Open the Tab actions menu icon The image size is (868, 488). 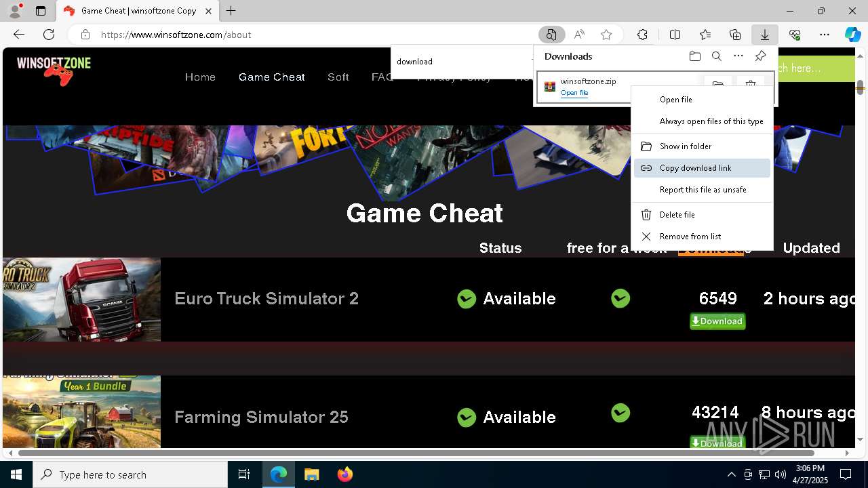click(41, 11)
